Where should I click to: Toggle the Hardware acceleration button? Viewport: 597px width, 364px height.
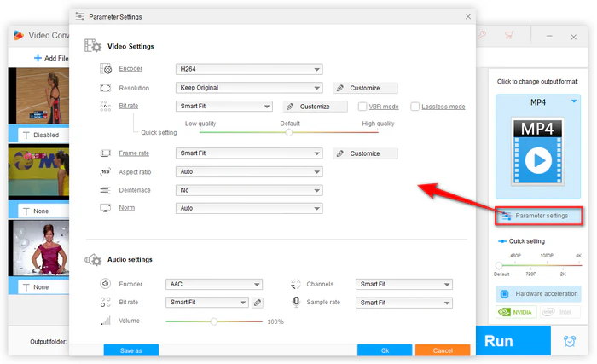[538, 293]
